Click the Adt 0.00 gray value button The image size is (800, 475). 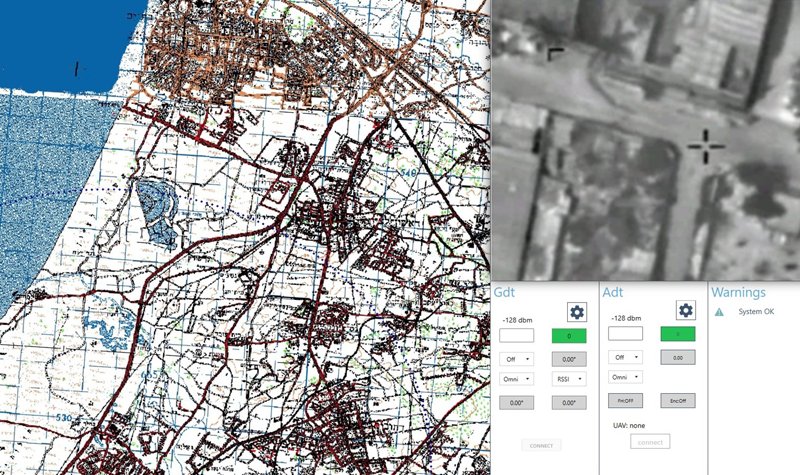click(677, 357)
